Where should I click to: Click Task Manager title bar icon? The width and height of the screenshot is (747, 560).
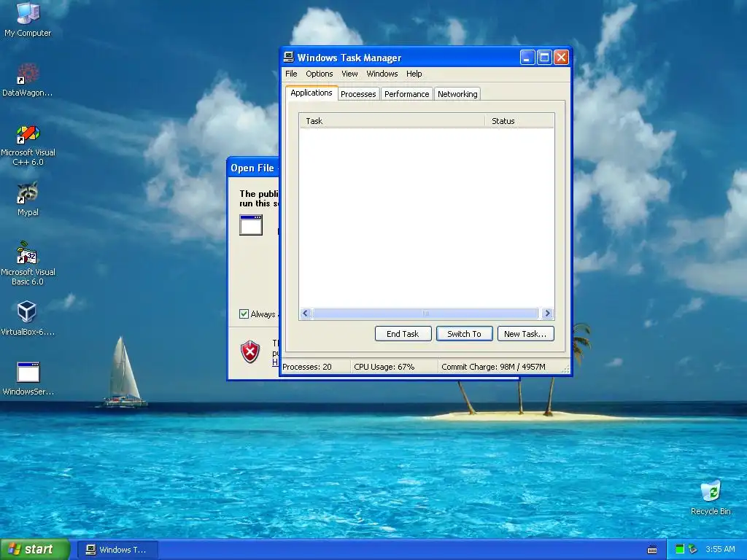click(x=288, y=57)
